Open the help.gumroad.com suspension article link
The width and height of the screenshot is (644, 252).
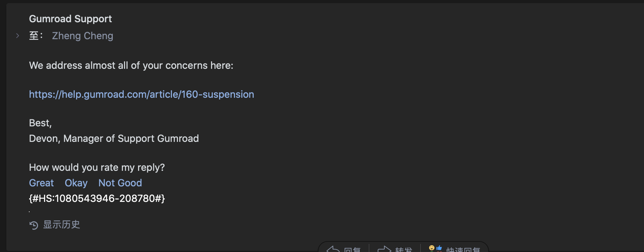click(x=141, y=94)
